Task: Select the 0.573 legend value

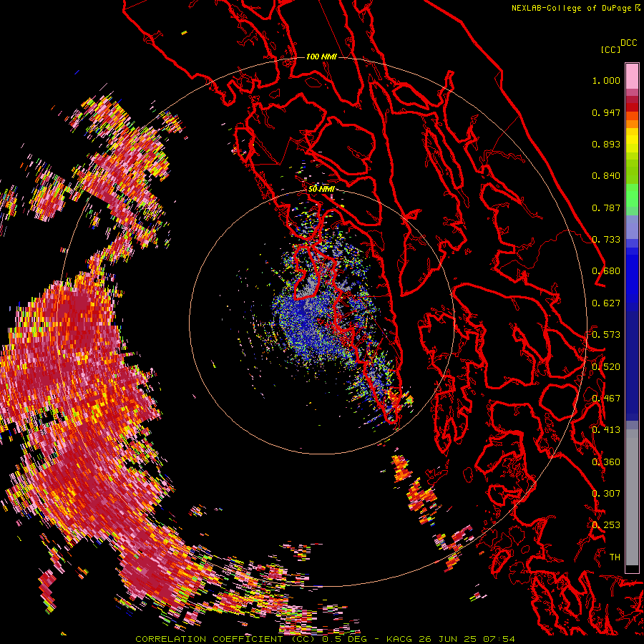Action: tap(606, 335)
